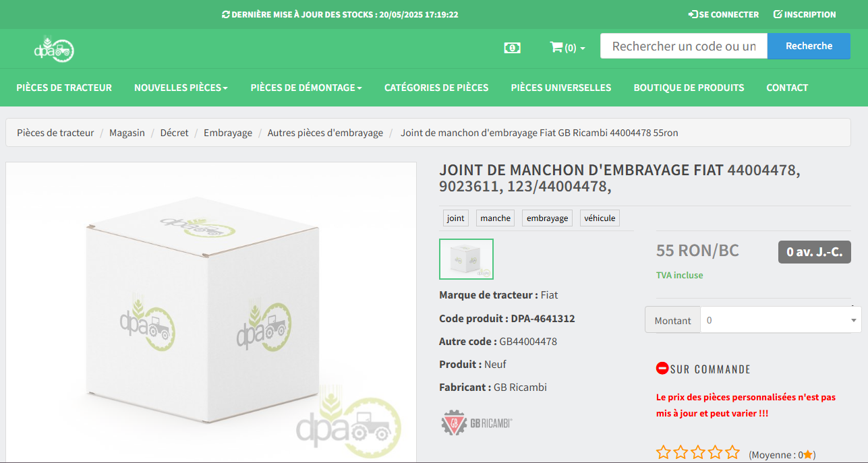Expand the Pièces de démontage menu
The height and width of the screenshot is (463, 868).
point(306,88)
